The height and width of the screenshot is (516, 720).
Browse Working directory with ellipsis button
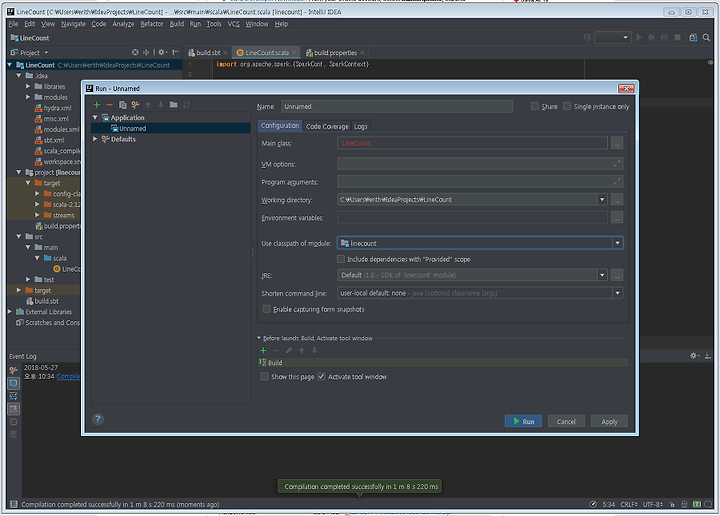coord(617,199)
